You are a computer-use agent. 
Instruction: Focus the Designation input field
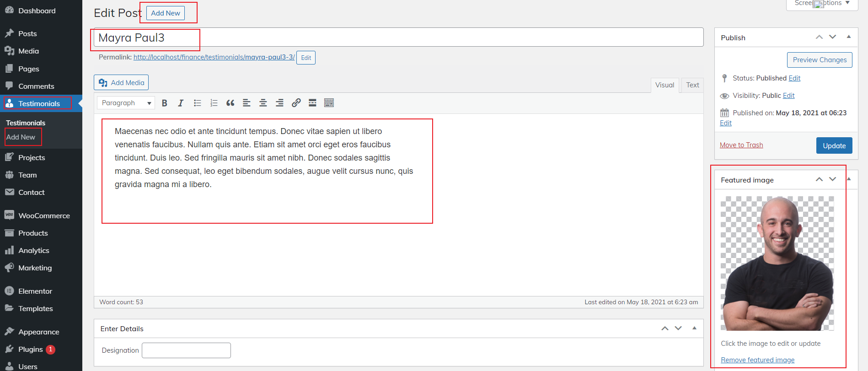click(186, 350)
